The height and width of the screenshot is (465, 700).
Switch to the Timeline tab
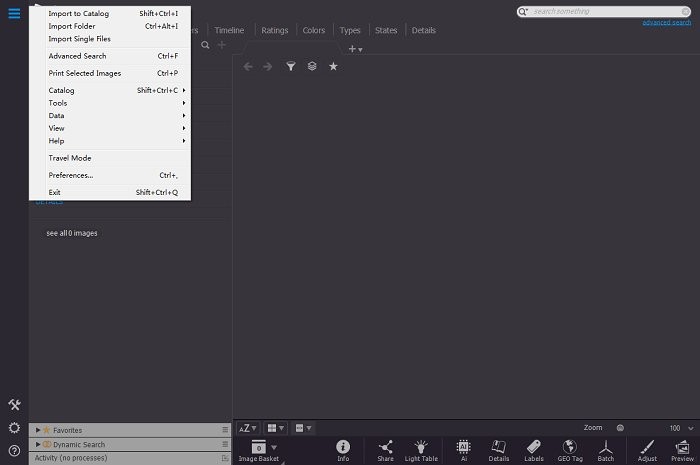229,30
